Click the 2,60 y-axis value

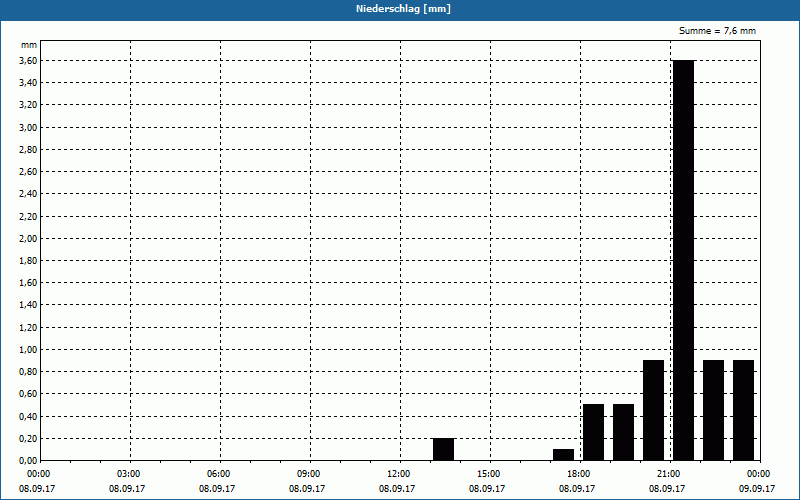tap(28, 172)
